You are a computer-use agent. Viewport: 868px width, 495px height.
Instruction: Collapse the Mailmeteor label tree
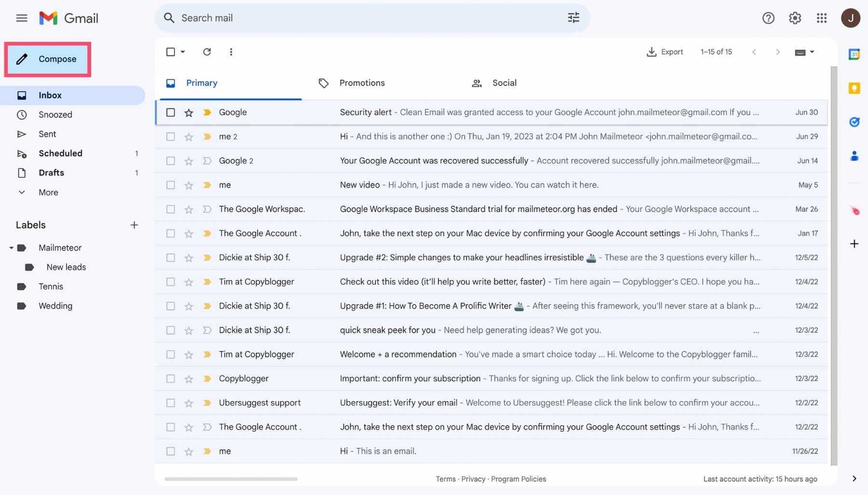11,248
